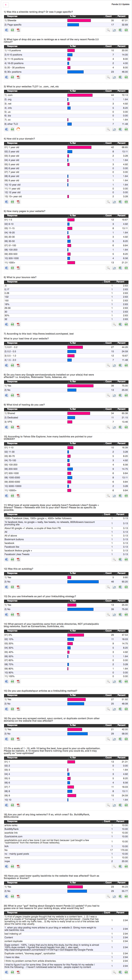Click the magnifier icon under the pages on website table
The height and width of the screenshot is (980, 132).
pyautogui.click(x=108, y=268)
